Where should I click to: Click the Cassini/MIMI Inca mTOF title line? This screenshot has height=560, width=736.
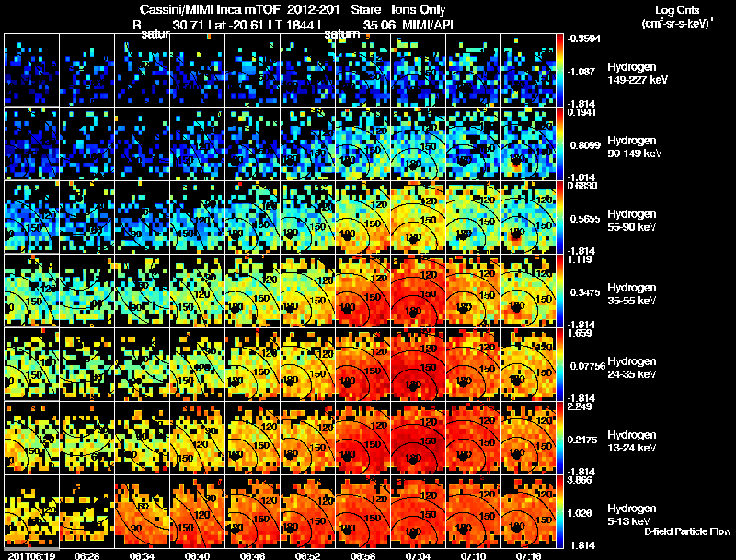[293, 9]
